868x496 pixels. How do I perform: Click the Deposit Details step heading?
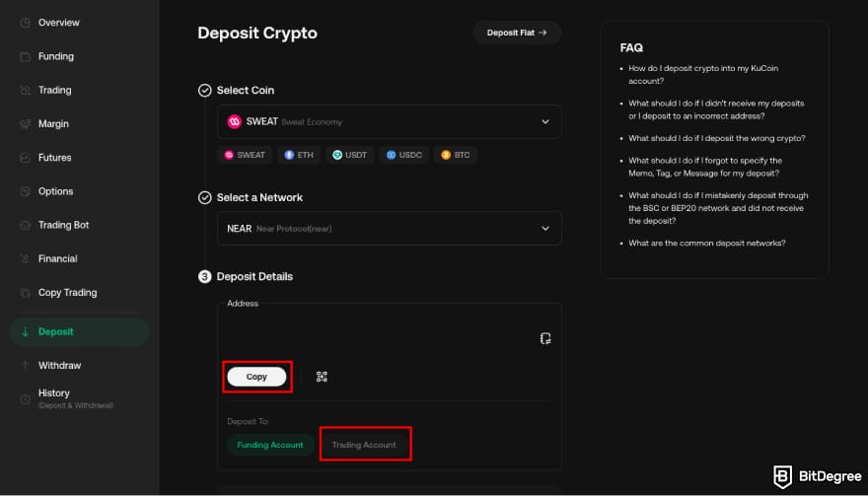(254, 277)
